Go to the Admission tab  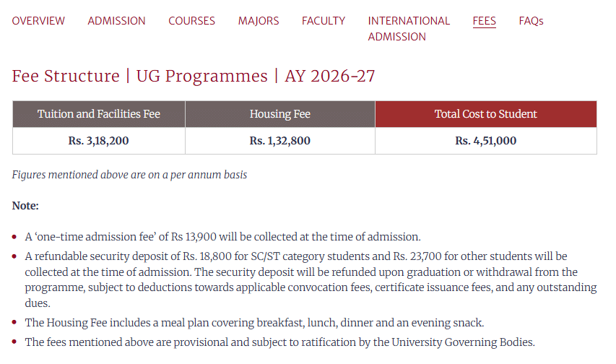(x=116, y=21)
